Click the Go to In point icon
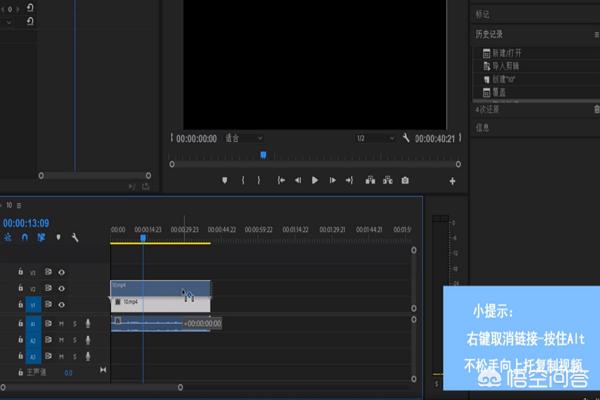Viewport: 600px width, 400px height. tap(282, 180)
